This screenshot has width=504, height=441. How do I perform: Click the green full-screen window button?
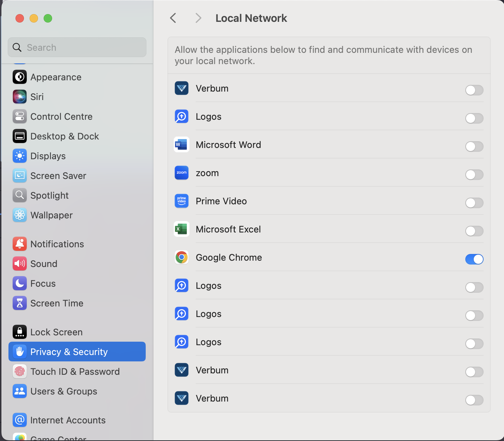(x=48, y=18)
